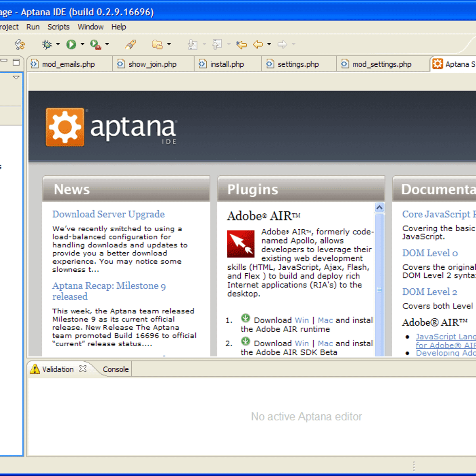Click the folder icon in the toolbar

[157, 44]
